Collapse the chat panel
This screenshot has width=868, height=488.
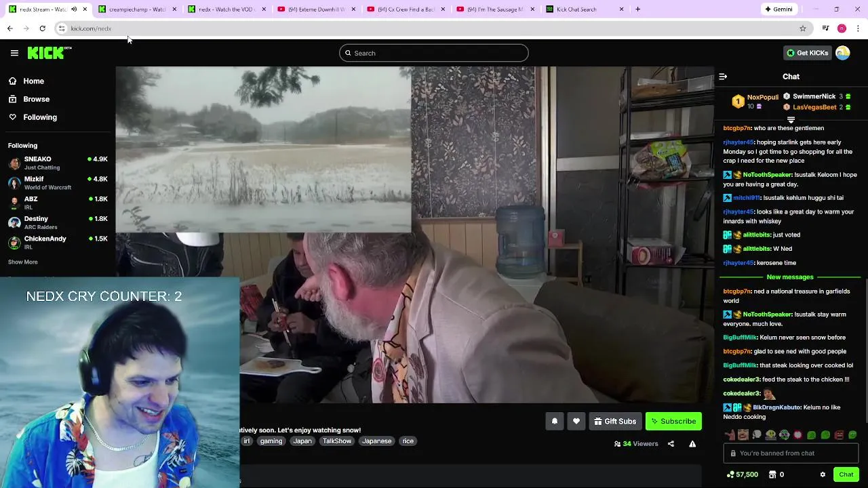click(723, 77)
